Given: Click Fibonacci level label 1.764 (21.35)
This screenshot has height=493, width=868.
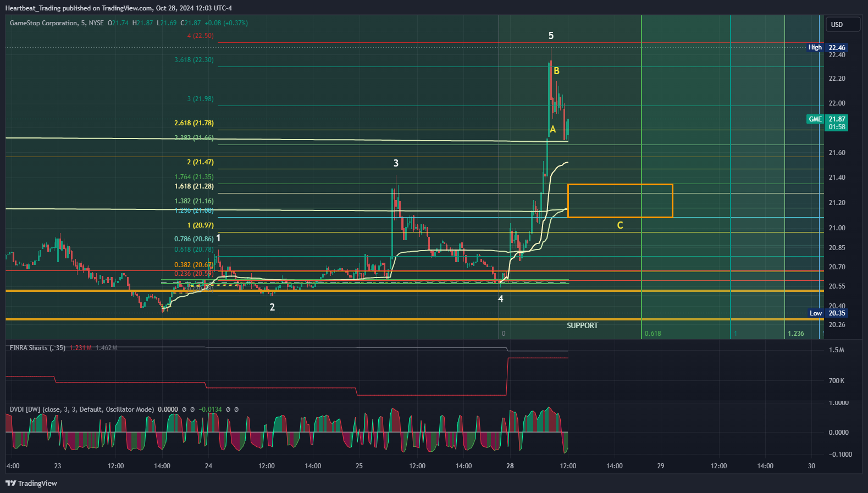Looking at the screenshot, I should (194, 177).
